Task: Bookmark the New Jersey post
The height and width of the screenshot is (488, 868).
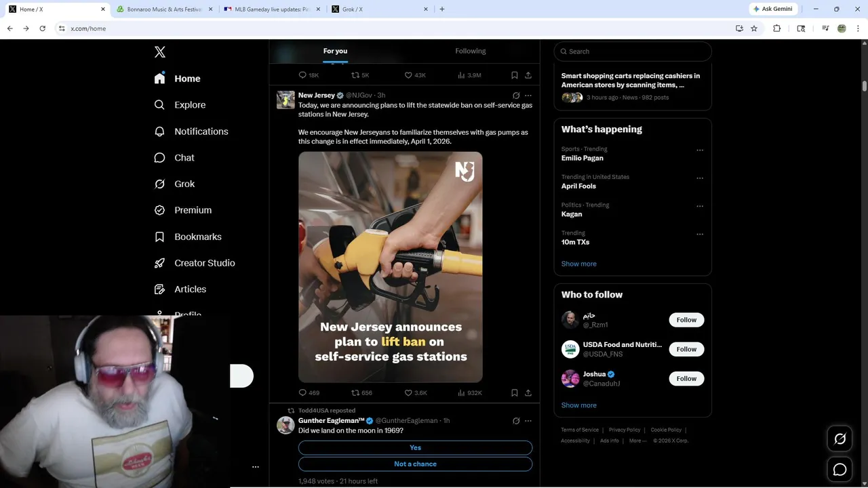Action: pyautogui.click(x=515, y=392)
